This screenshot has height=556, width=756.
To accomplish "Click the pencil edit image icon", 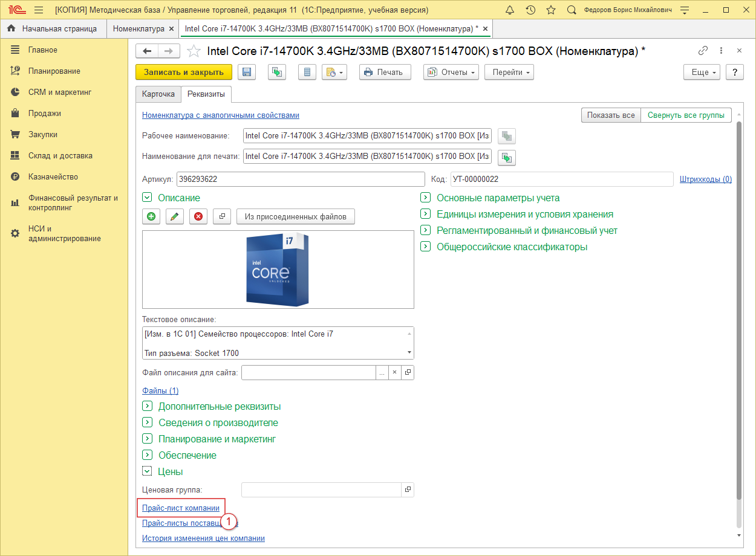I will [x=174, y=217].
